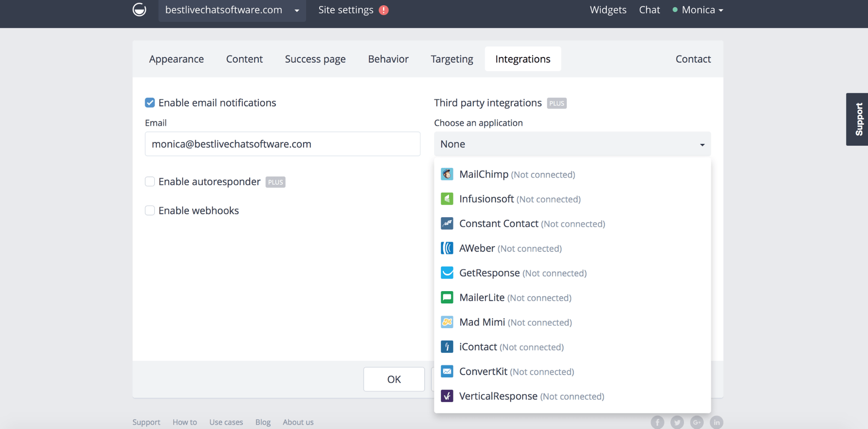Click the ConvertKit envelope icon
This screenshot has width=868, height=429.
pos(447,372)
